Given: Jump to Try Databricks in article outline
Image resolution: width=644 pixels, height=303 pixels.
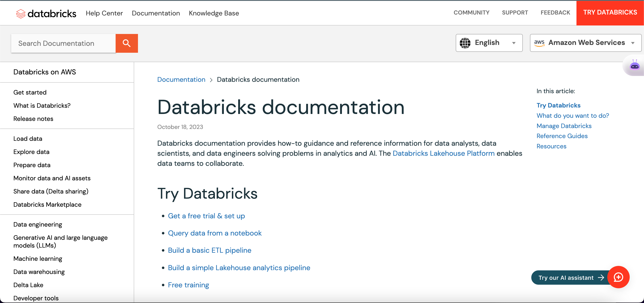Looking at the screenshot, I should point(559,105).
